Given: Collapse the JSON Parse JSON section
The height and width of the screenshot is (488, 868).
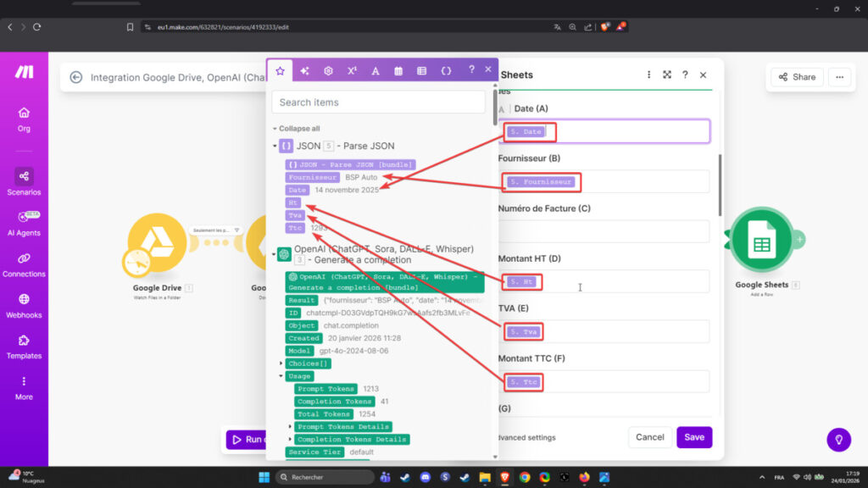Looking at the screenshot, I should pos(275,147).
